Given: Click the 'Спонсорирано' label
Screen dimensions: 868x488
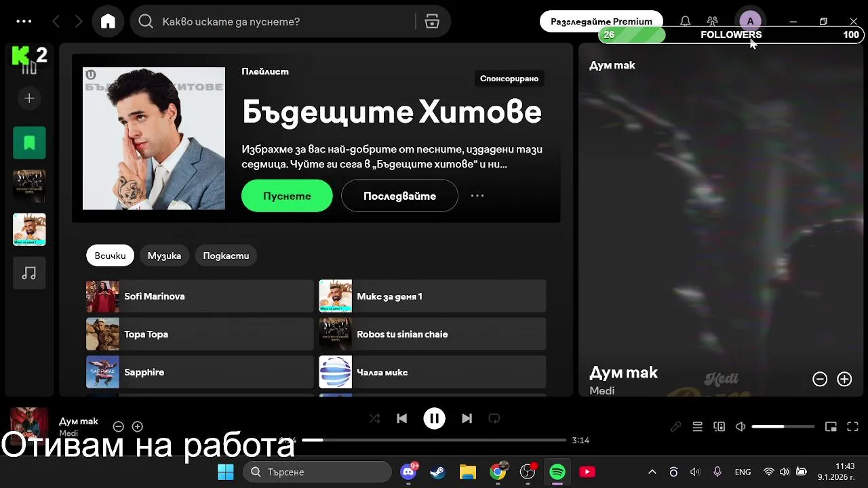Looking at the screenshot, I should [x=509, y=79].
